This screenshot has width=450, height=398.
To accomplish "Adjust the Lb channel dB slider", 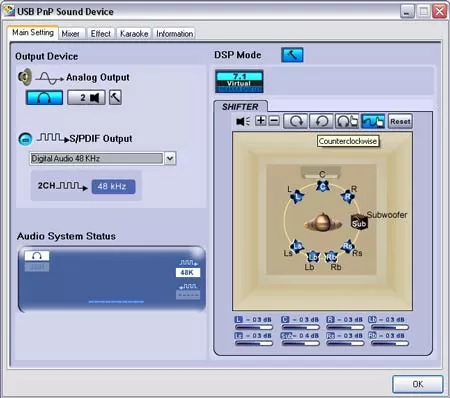I will click(389, 327).
